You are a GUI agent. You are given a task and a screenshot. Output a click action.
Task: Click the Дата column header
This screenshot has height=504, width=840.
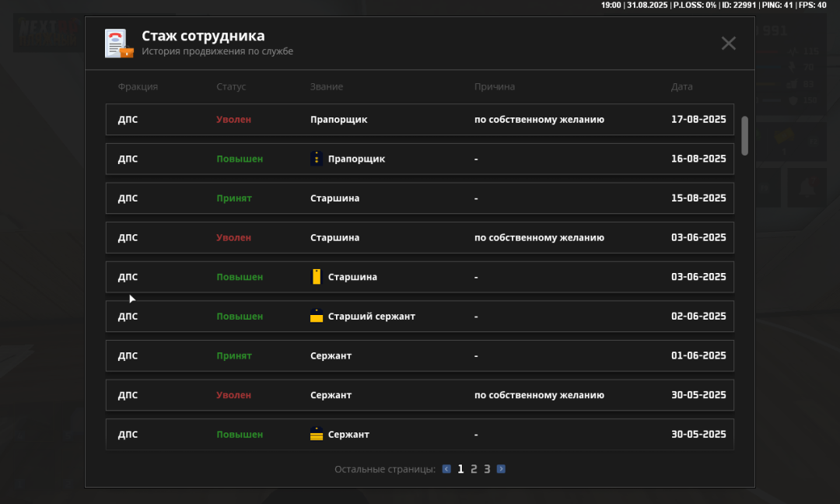(x=681, y=87)
